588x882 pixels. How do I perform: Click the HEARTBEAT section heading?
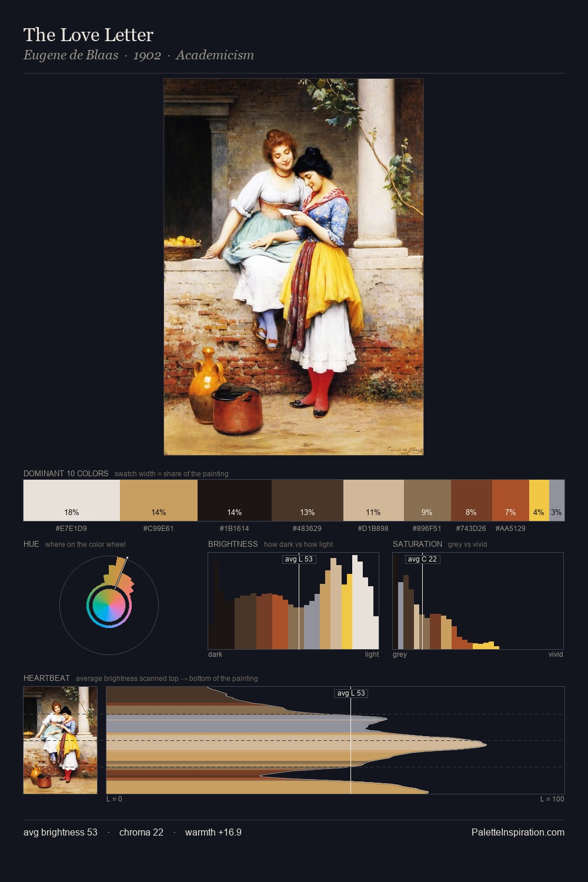pos(46,678)
